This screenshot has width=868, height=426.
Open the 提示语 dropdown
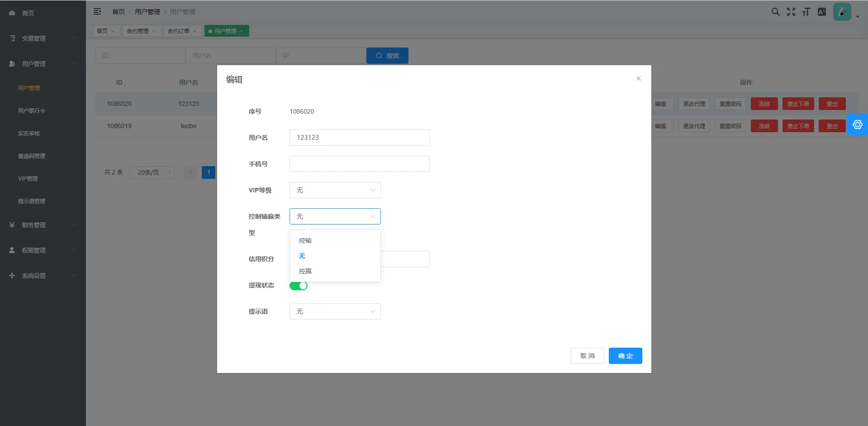[x=335, y=311]
